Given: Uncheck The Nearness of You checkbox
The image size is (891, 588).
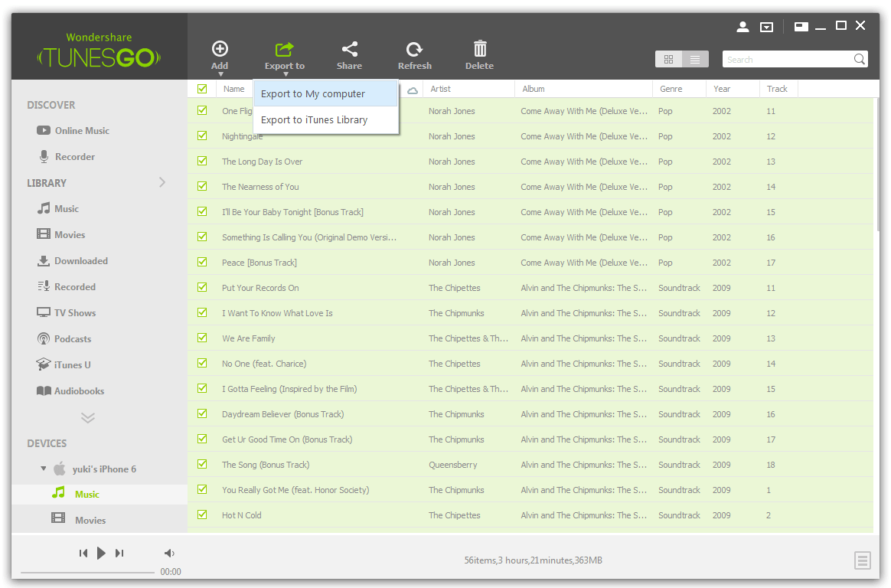Looking at the screenshot, I should (202, 186).
